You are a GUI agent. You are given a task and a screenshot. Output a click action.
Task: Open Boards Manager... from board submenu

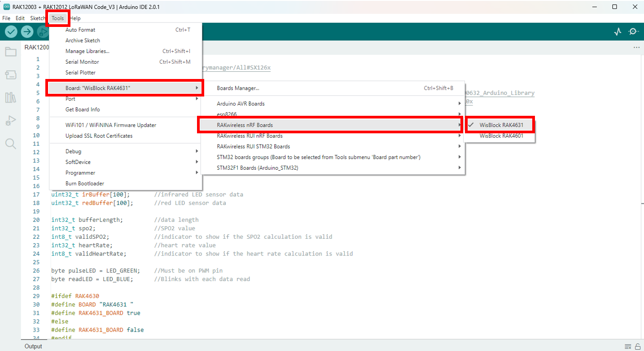pyautogui.click(x=333, y=88)
